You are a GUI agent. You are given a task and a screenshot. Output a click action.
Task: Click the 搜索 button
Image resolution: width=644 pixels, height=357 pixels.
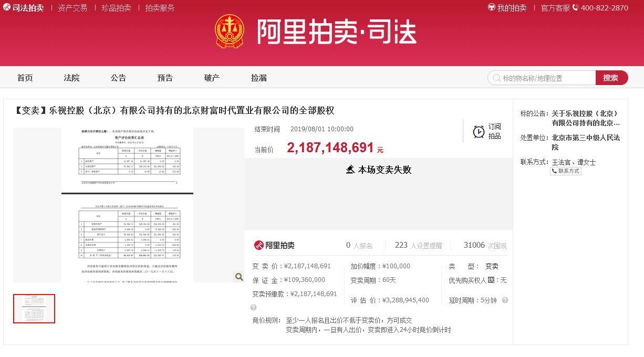click(611, 78)
